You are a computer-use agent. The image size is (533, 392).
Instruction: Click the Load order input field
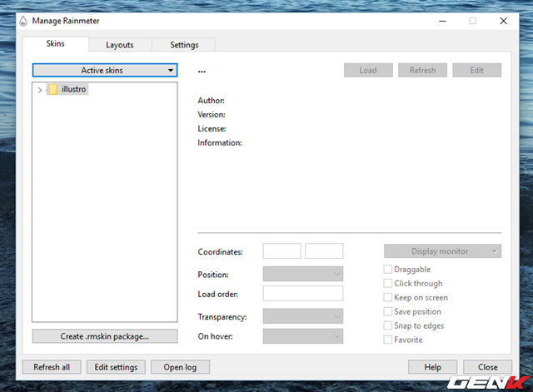303,294
